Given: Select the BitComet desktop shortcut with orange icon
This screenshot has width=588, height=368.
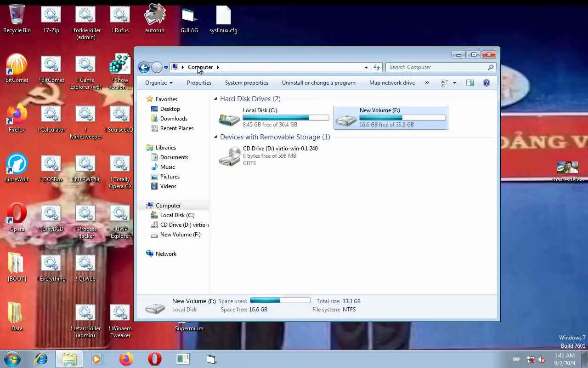Looking at the screenshot, I should click(17, 68).
